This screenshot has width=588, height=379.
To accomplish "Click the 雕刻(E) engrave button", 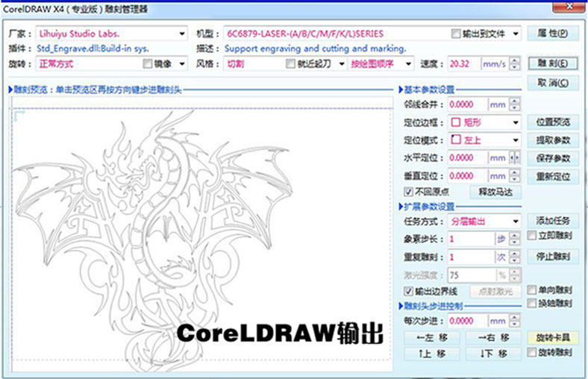I will coord(553,63).
